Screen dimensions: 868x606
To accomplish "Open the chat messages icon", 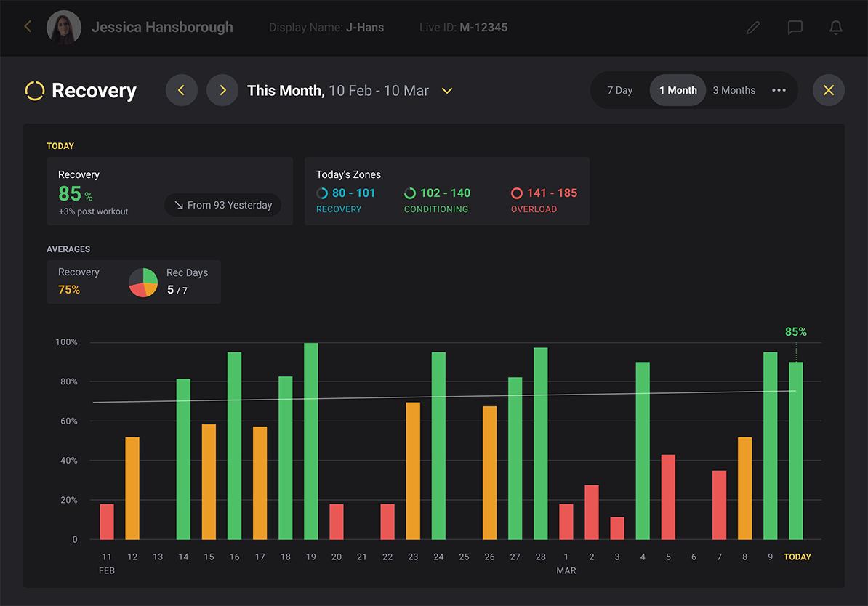I will point(795,28).
